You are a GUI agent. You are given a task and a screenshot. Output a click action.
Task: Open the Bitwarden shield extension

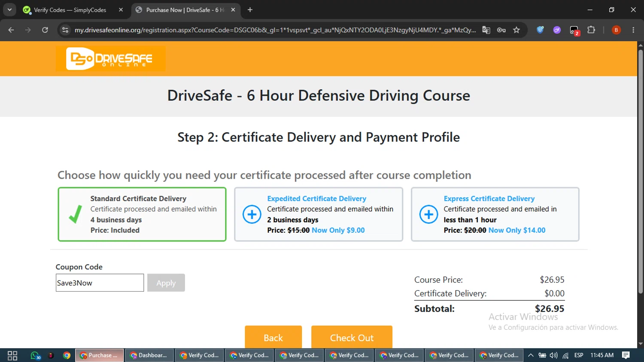click(x=540, y=30)
